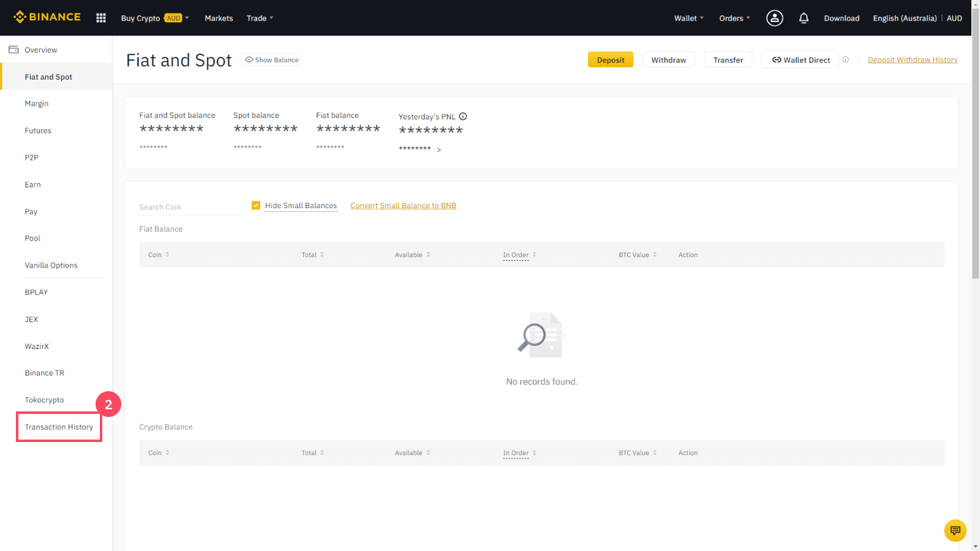The image size is (980, 551).
Task: Uncheck Hide Small Balances checkbox
Action: coord(256,206)
